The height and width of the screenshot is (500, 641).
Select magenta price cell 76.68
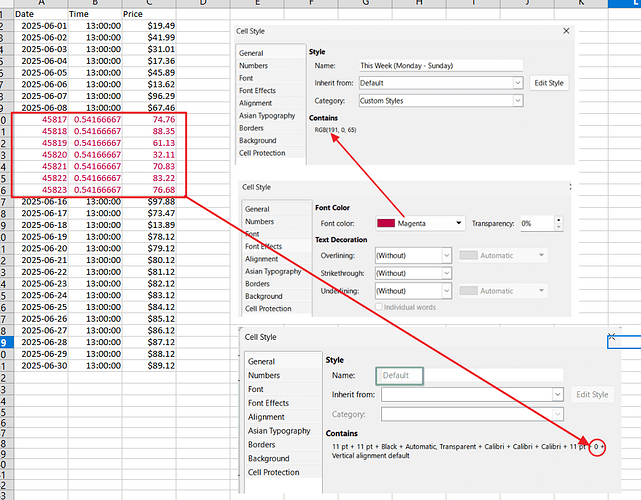(149, 190)
